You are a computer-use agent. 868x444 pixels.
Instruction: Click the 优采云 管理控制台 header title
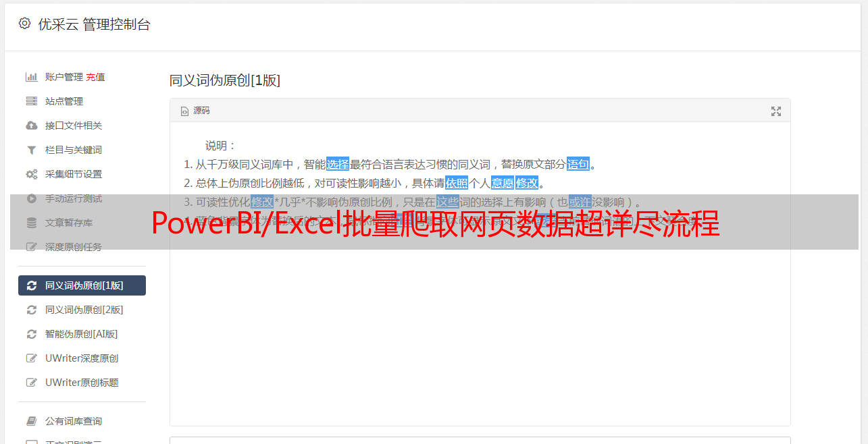(x=94, y=24)
